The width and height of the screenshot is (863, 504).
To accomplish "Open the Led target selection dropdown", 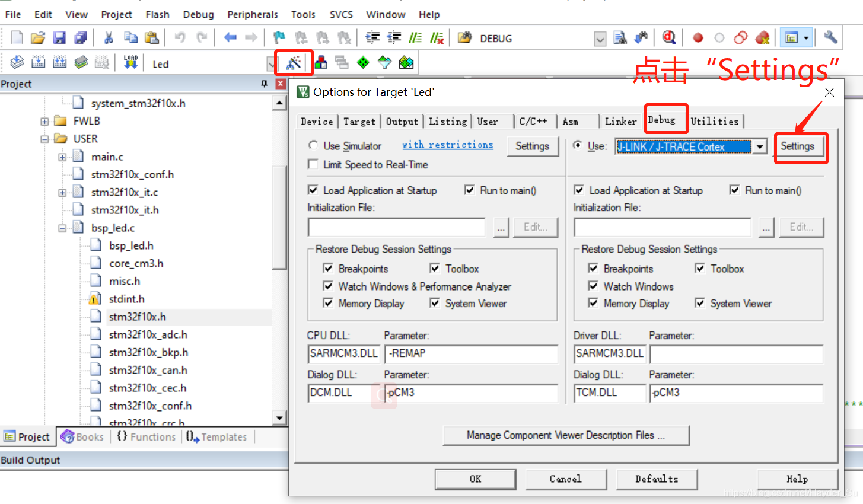I will click(271, 64).
